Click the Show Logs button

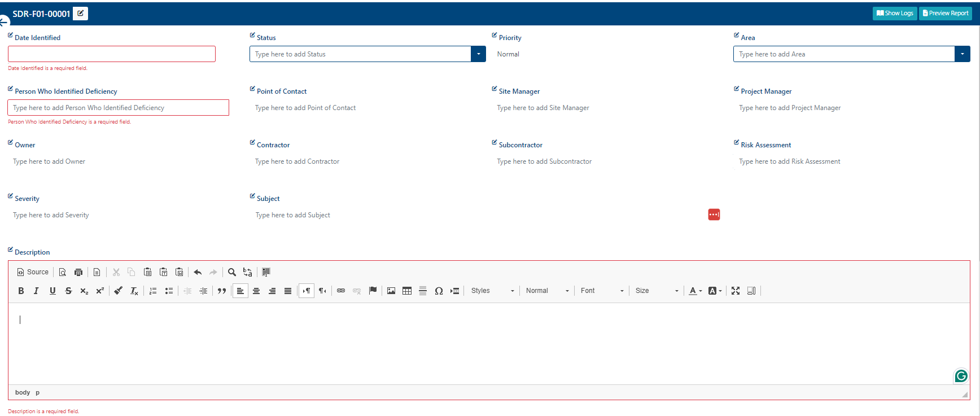pos(895,13)
